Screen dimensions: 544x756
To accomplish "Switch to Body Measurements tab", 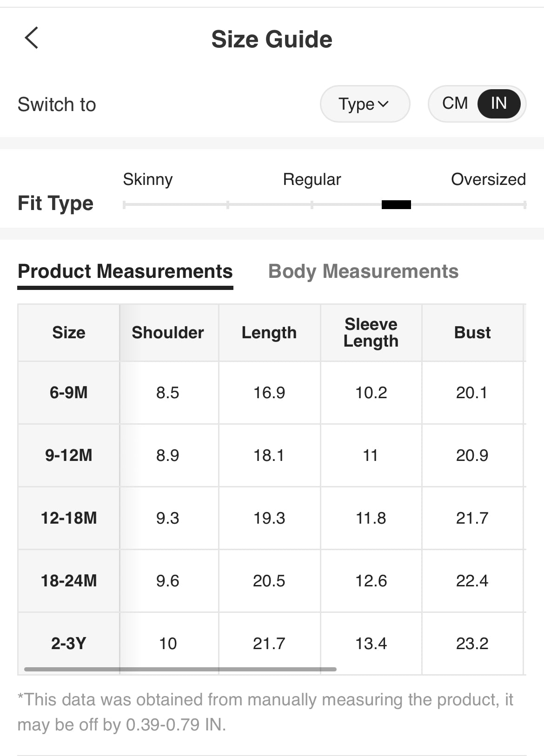I will click(x=363, y=271).
